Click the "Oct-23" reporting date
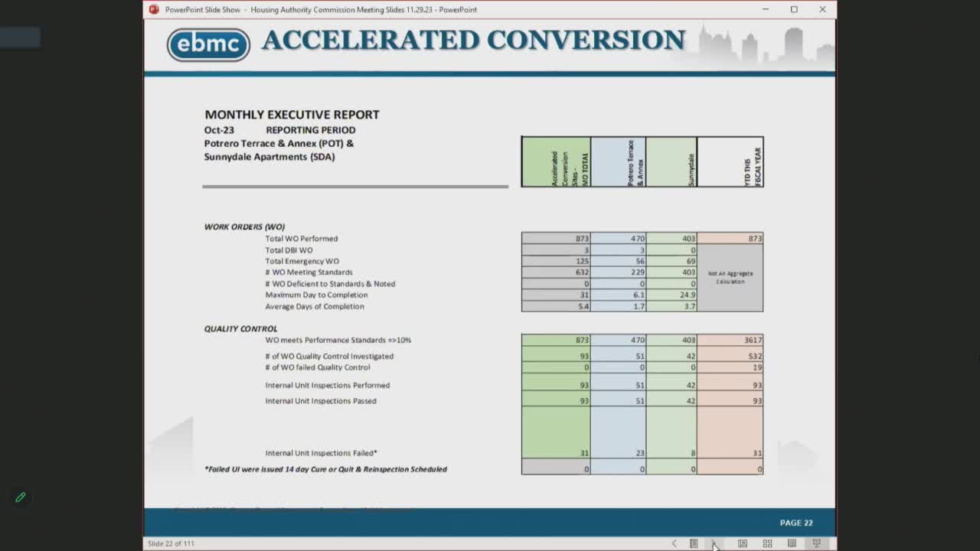The width and height of the screenshot is (980, 551). point(219,130)
